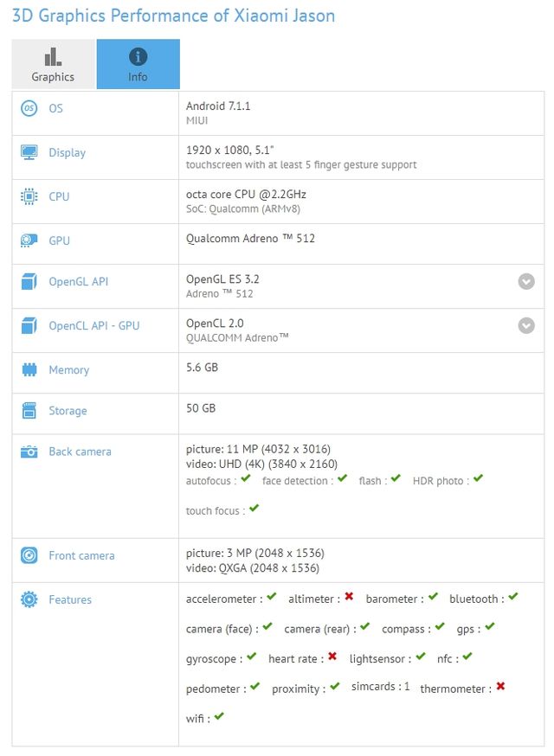Click the Back camera icon
Viewport: 554px width, 756px height.
29,452
